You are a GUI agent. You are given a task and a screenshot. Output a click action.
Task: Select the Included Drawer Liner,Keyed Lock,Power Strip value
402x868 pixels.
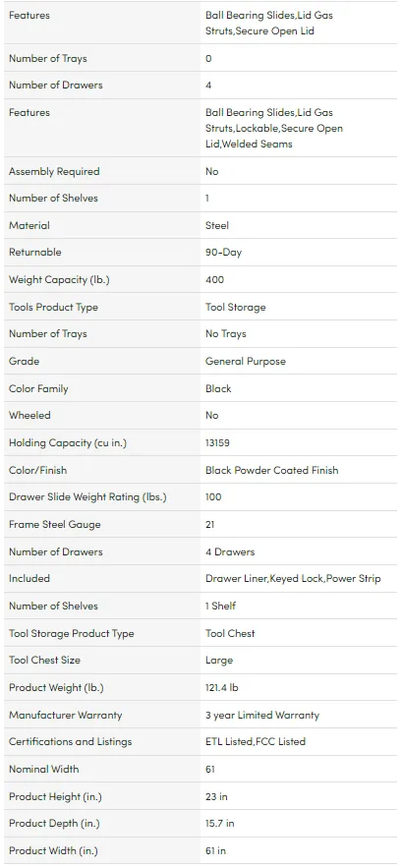(293, 578)
